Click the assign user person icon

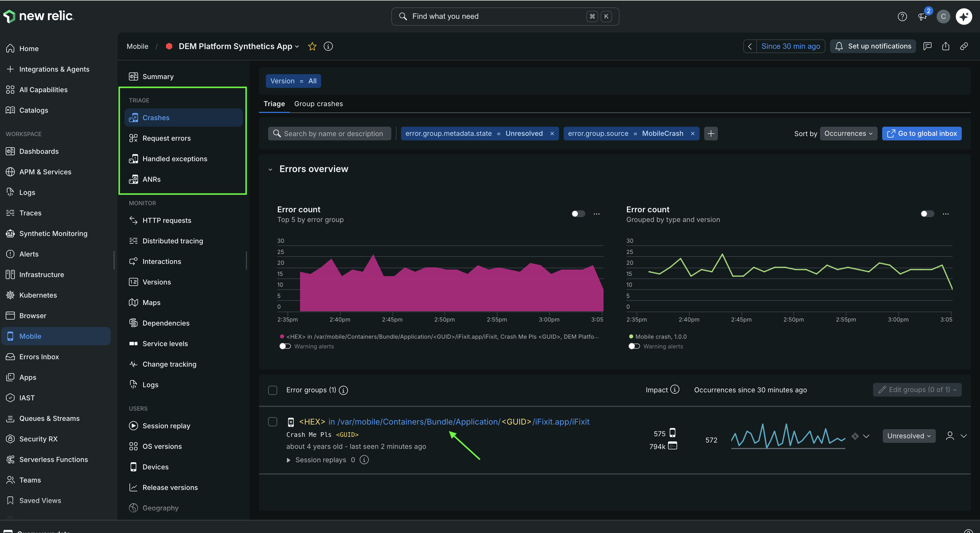click(x=949, y=436)
